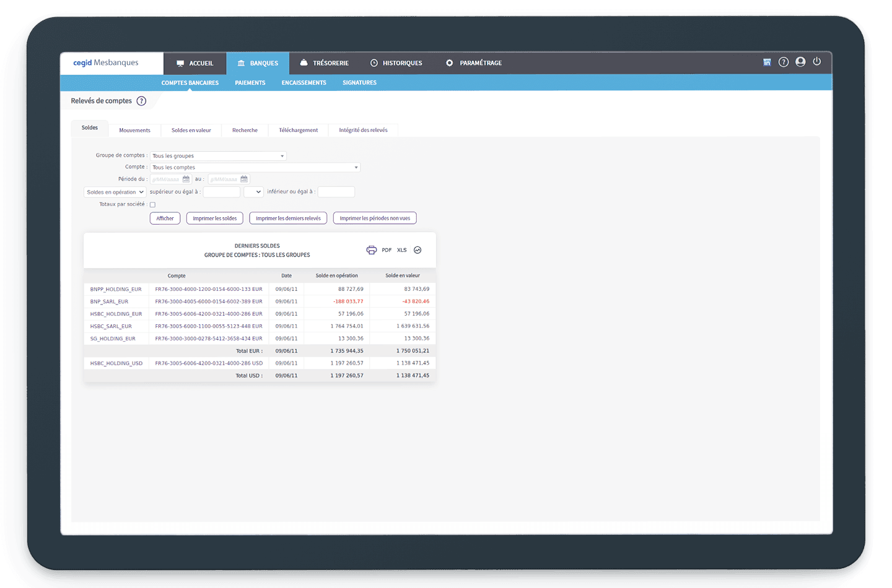The height and width of the screenshot is (588, 892).
Task: Open help icon next to Relevés de comptes
Action: click(141, 101)
